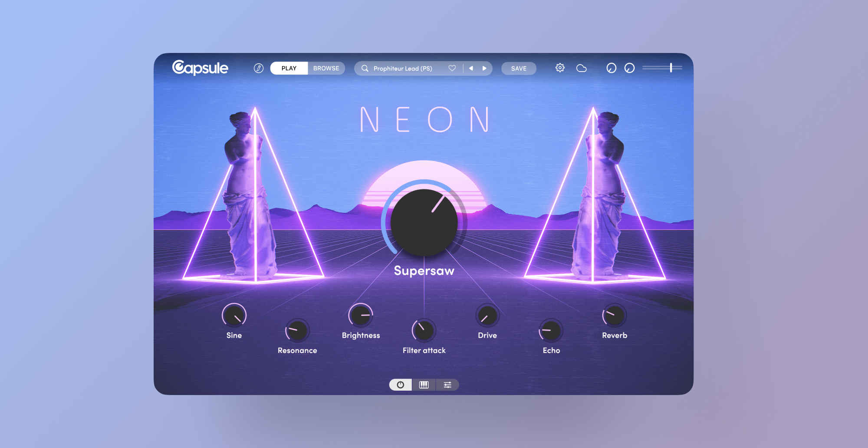The image size is (868, 448).
Task: Adjust the volume slider at top right
Action: click(671, 68)
